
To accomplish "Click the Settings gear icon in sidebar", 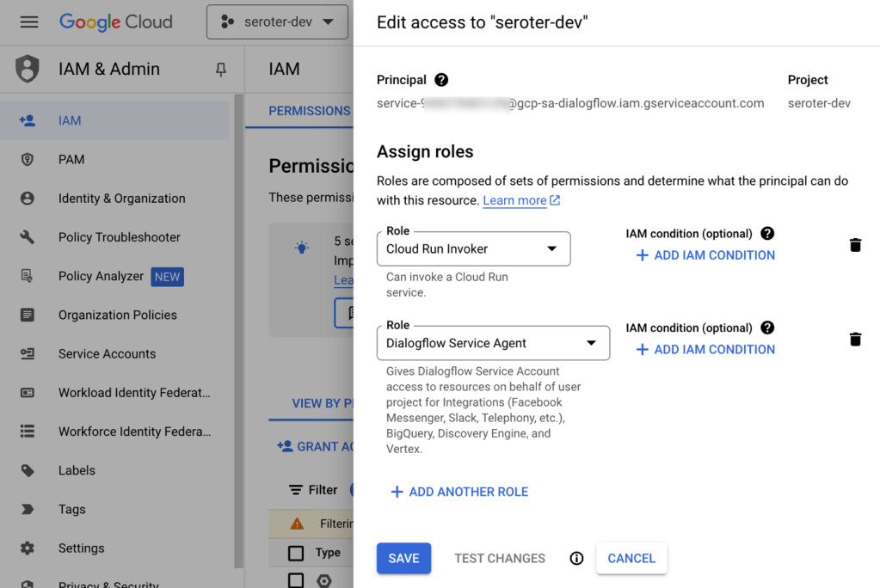I will (x=28, y=548).
